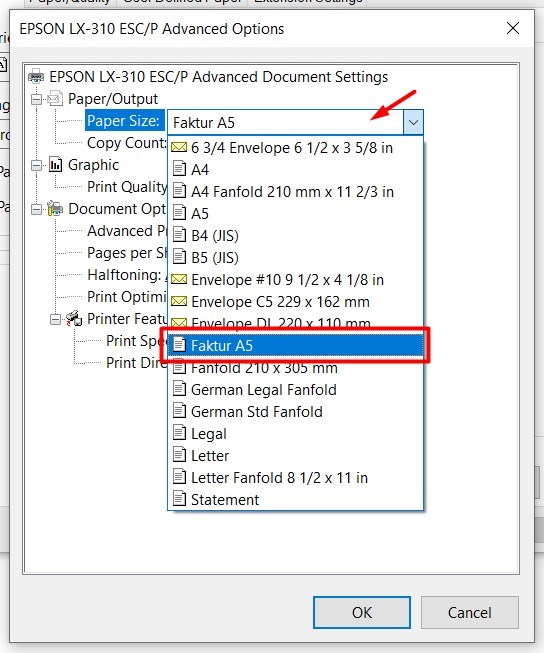This screenshot has height=653, width=544.
Task: Click the Graphic chart icon
Action: [55, 164]
